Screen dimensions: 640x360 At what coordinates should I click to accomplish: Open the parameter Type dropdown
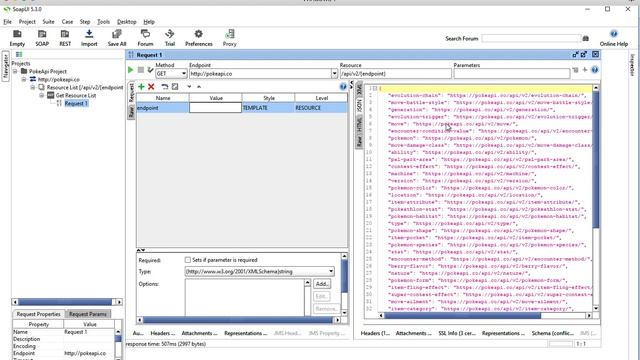click(x=331, y=271)
